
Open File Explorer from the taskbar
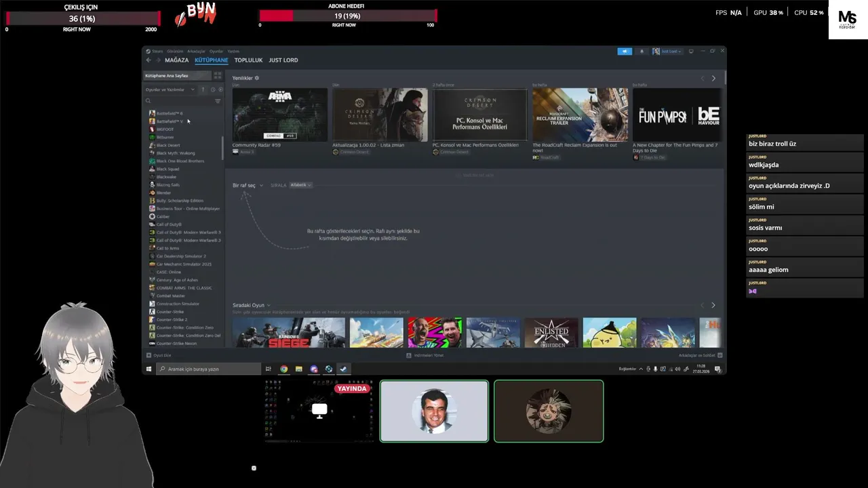[x=298, y=369]
